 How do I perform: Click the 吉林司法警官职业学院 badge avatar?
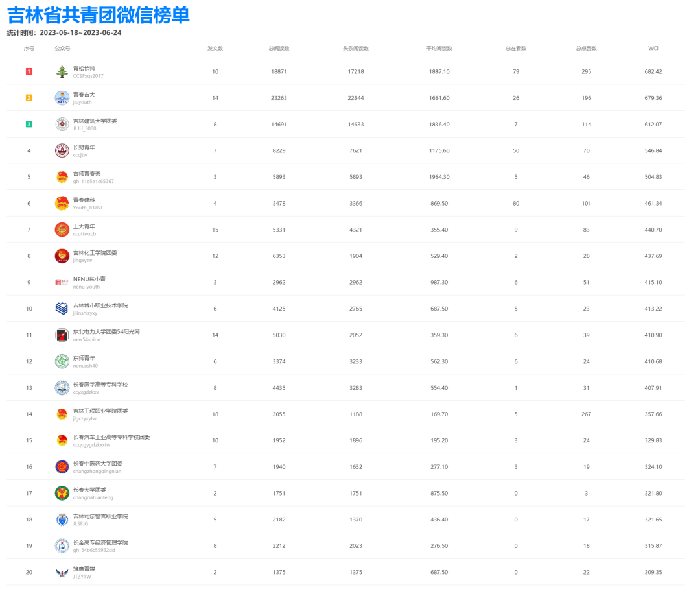pos(62,520)
